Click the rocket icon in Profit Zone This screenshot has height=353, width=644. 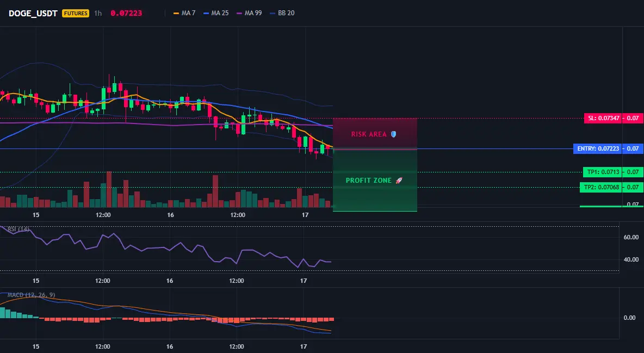click(x=399, y=181)
